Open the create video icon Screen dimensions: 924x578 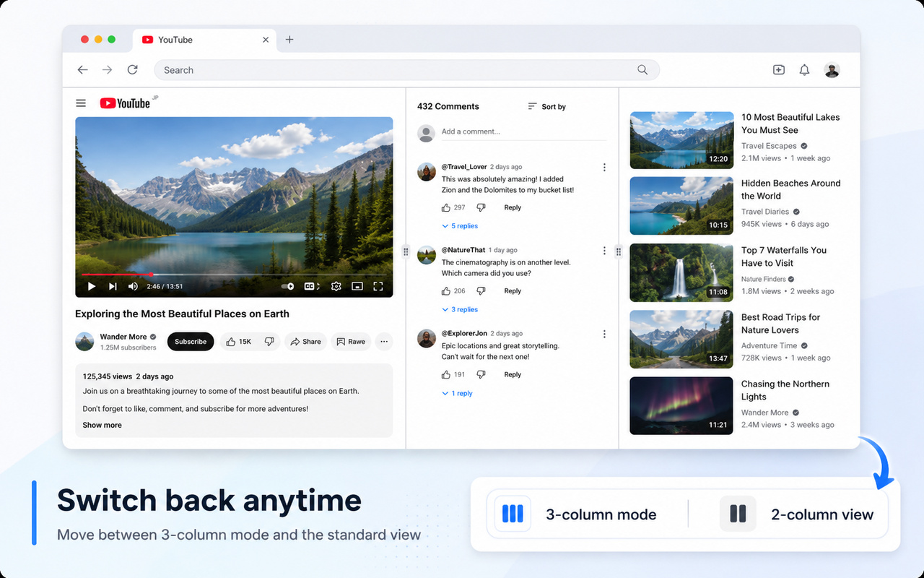[x=779, y=70]
